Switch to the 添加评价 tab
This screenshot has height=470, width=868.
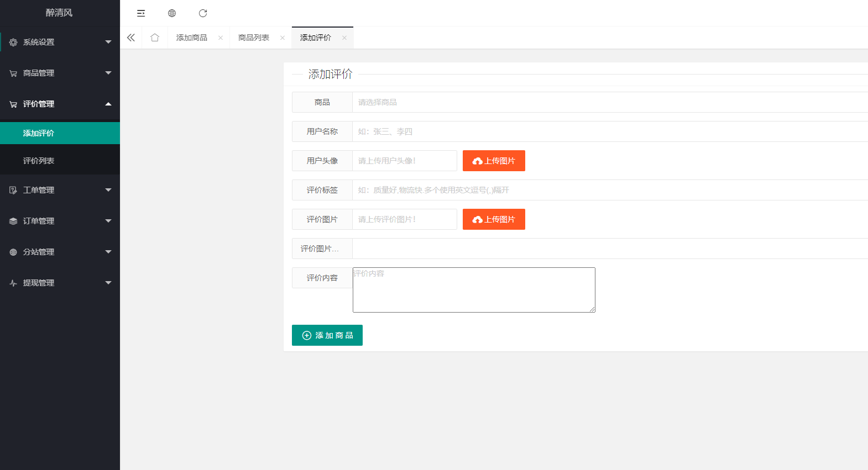click(x=316, y=38)
